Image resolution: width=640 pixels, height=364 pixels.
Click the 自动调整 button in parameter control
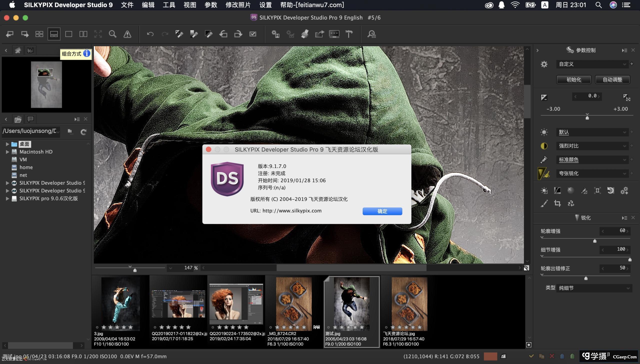tap(612, 79)
